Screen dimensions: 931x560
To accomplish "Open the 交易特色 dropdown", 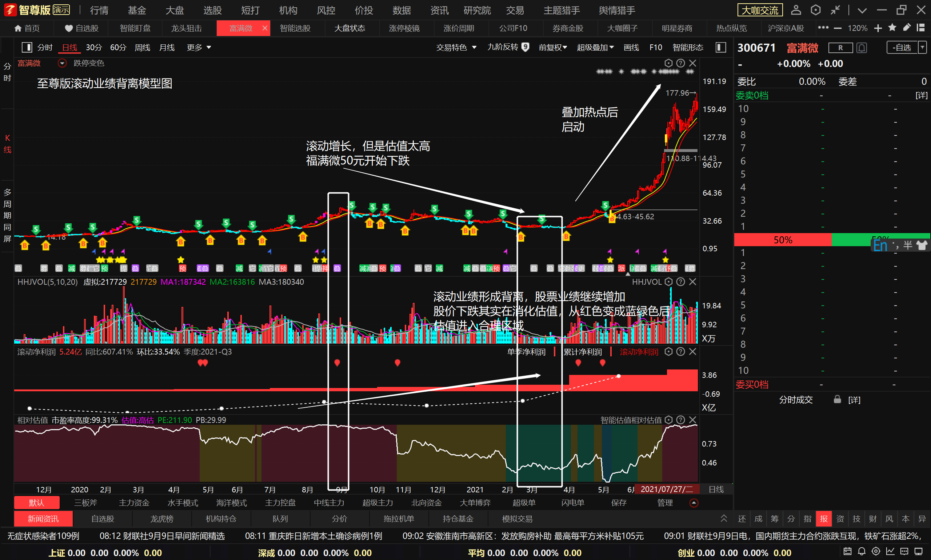I will pos(456,48).
